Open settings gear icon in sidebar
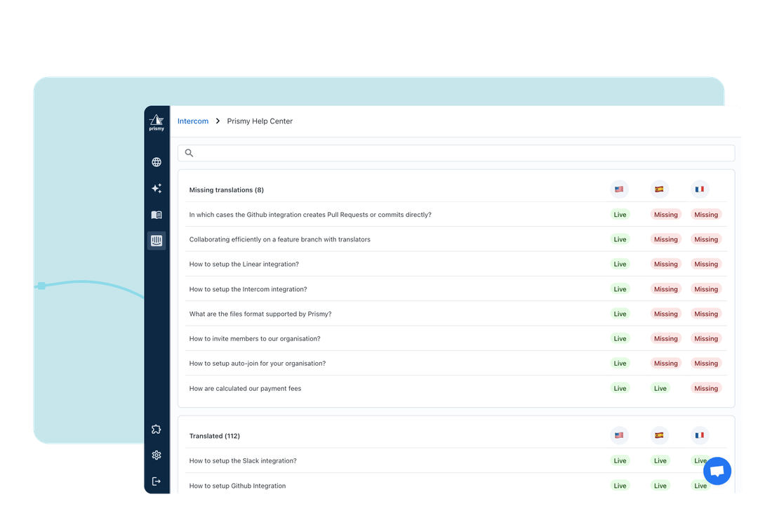This screenshot has height=532, width=758. coord(157,455)
